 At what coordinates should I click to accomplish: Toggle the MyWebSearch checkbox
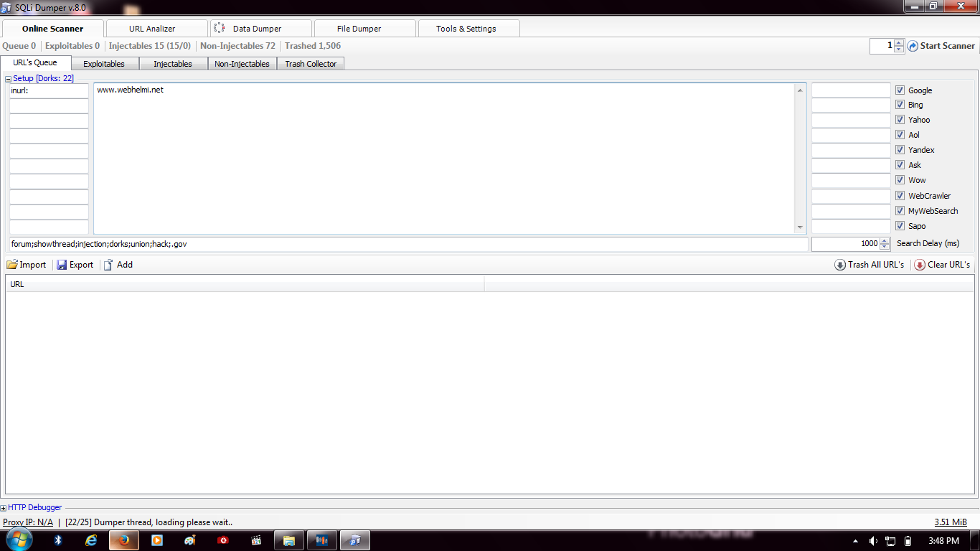900,211
